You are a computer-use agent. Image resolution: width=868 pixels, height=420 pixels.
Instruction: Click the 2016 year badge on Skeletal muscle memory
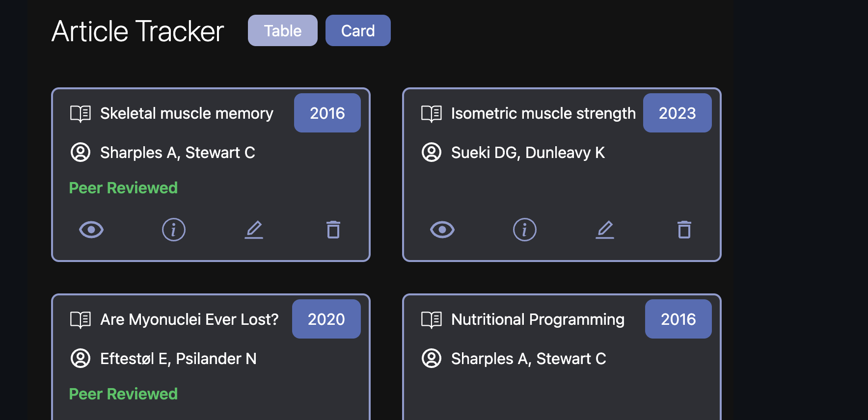(x=327, y=113)
